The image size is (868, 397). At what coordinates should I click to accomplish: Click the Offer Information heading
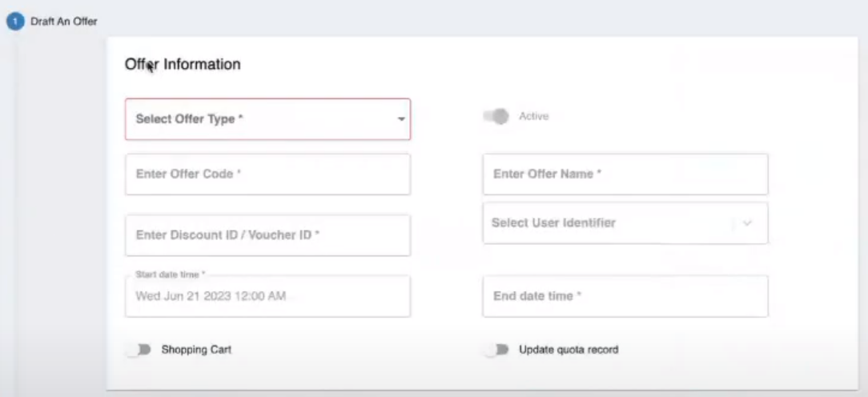(183, 65)
